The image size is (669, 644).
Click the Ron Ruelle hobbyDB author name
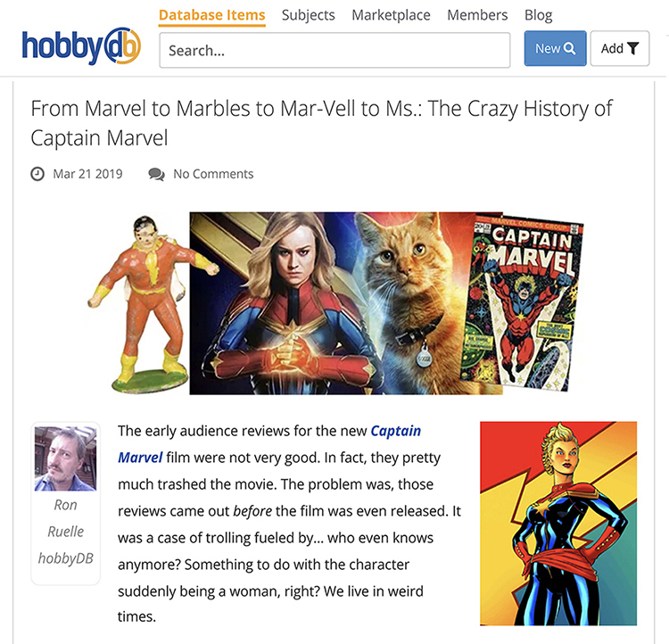(x=65, y=532)
